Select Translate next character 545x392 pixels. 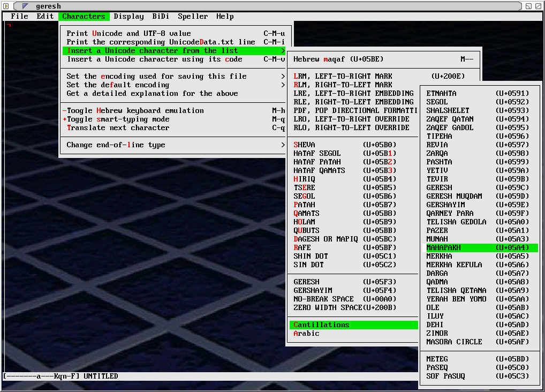[174, 127]
